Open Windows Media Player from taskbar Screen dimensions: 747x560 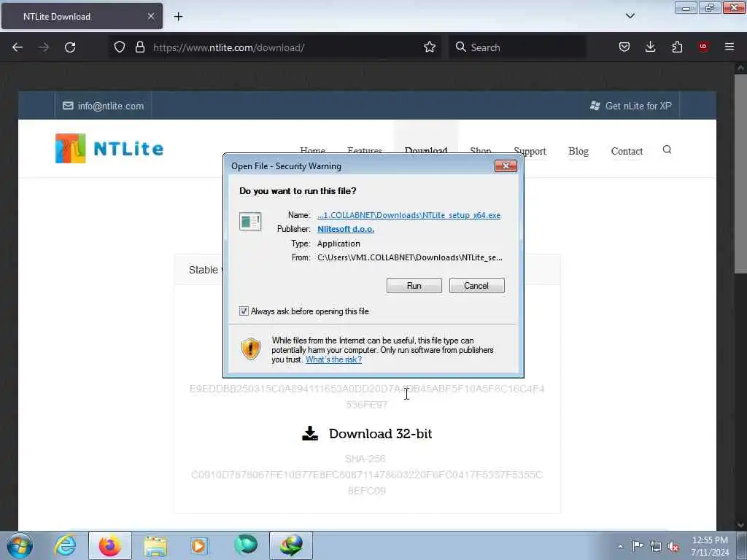[200, 545]
